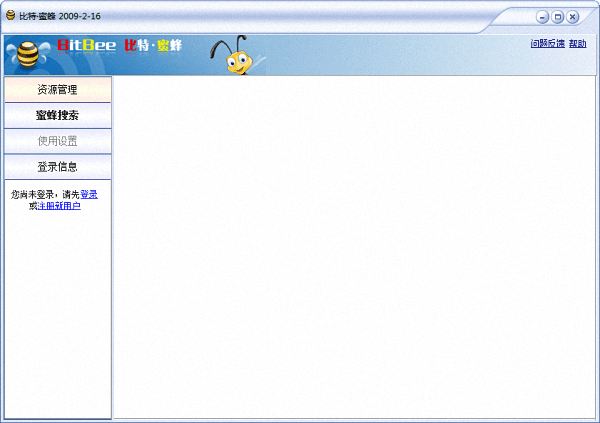Click the small bee icon in title bar
Screen dimensions: 600x423
tap(10, 16)
